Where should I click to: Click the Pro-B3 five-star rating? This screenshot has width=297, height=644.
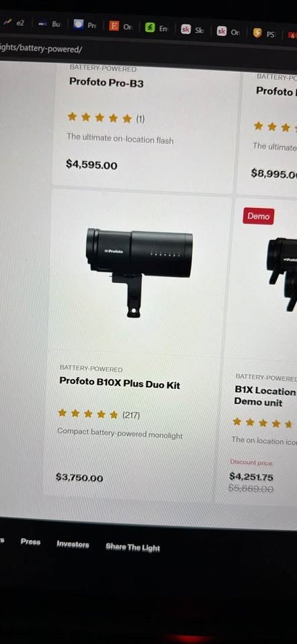coord(99,118)
